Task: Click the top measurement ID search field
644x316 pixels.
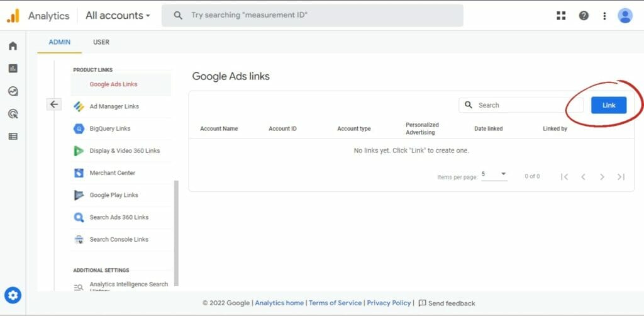Action: pyautogui.click(x=312, y=16)
